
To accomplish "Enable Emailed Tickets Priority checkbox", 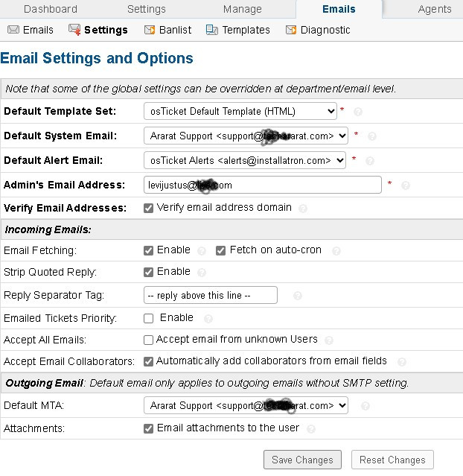I will [x=149, y=318].
